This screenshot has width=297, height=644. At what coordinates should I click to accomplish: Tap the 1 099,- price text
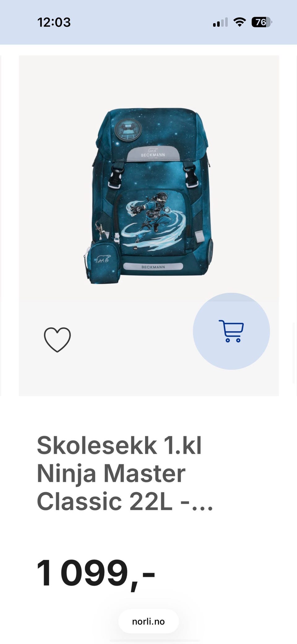tap(96, 573)
